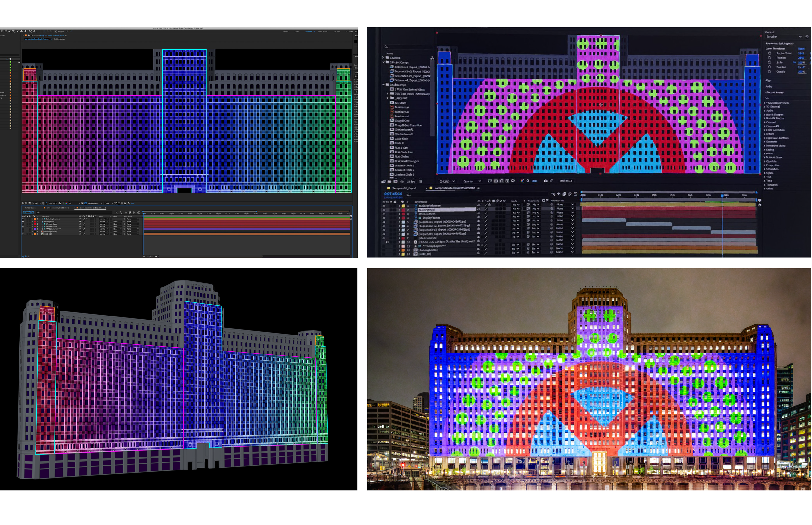Screen dimensions: 812x525
Task: Click the blue timecode 0:07:45:14 in timeline
Action: pyautogui.click(x=393, y=194)
